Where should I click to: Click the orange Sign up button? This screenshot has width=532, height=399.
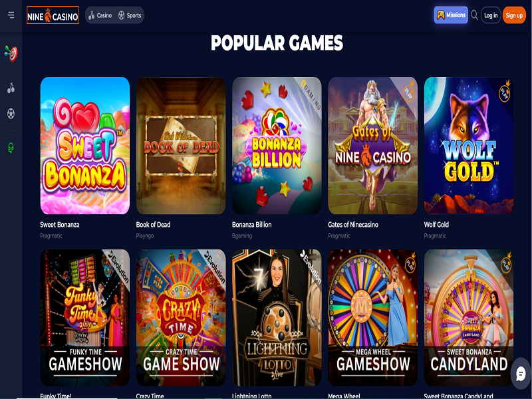tap(514, 15)
